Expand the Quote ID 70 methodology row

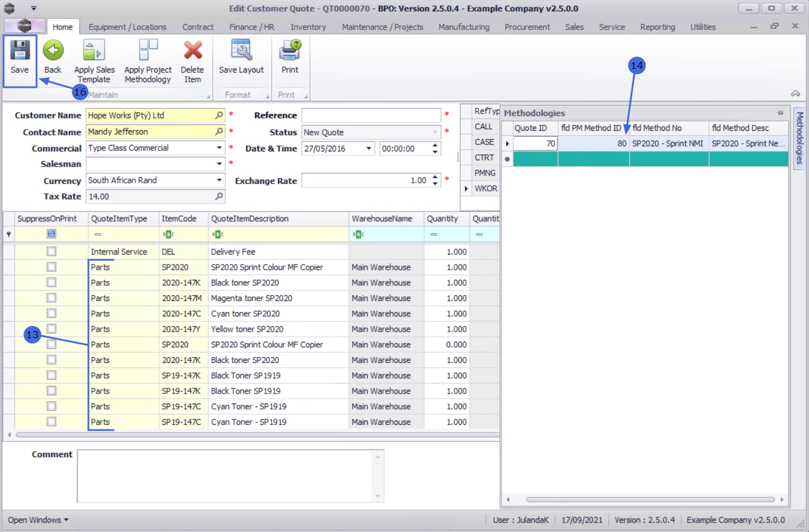(507, 143)
